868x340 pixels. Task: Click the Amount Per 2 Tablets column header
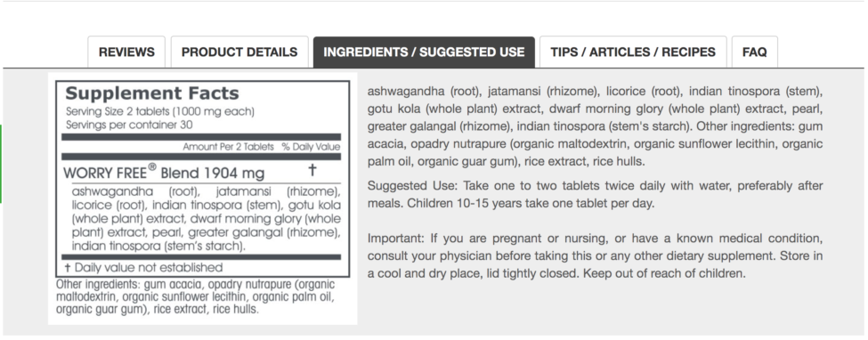228,147
